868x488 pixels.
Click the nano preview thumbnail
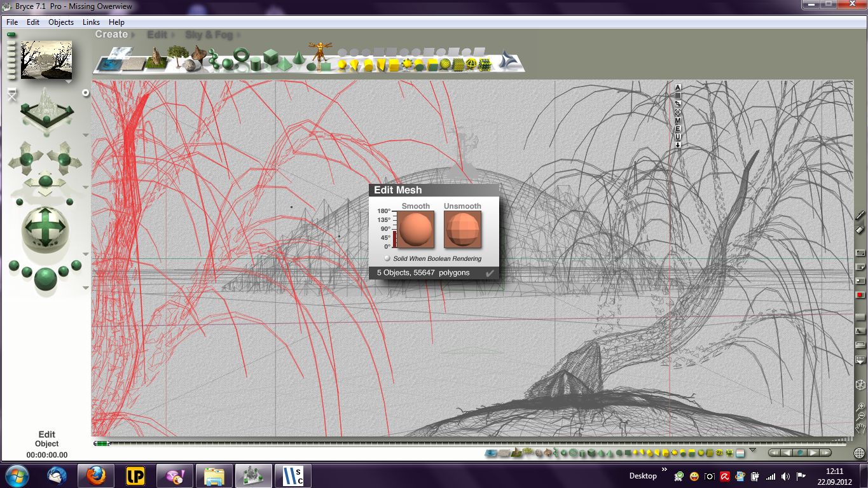point(46,60)
